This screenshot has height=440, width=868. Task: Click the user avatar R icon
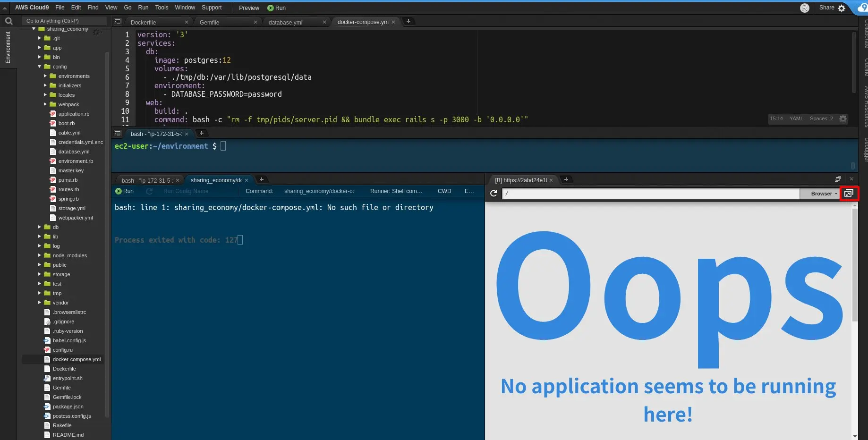click(x=805, y=8)
